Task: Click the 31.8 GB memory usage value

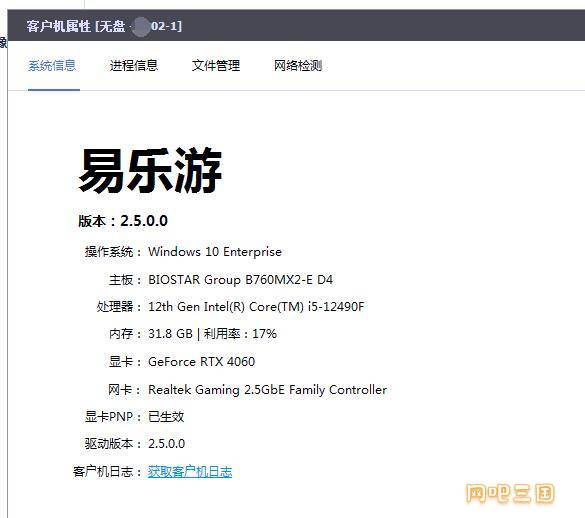Action: [x=212, y=334]
